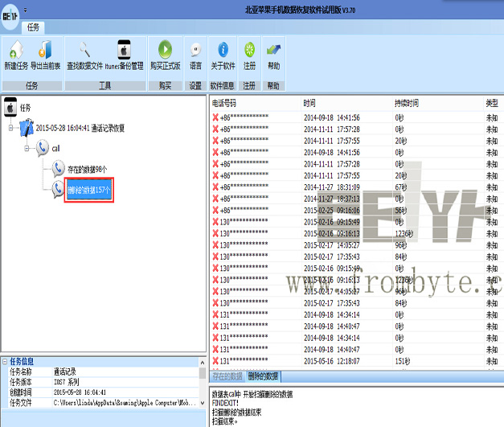Screen dimensions: 504x427
Task: Open iTunes备份管理 backup manager
Action: pyautogui.click(x=124, y=50)
